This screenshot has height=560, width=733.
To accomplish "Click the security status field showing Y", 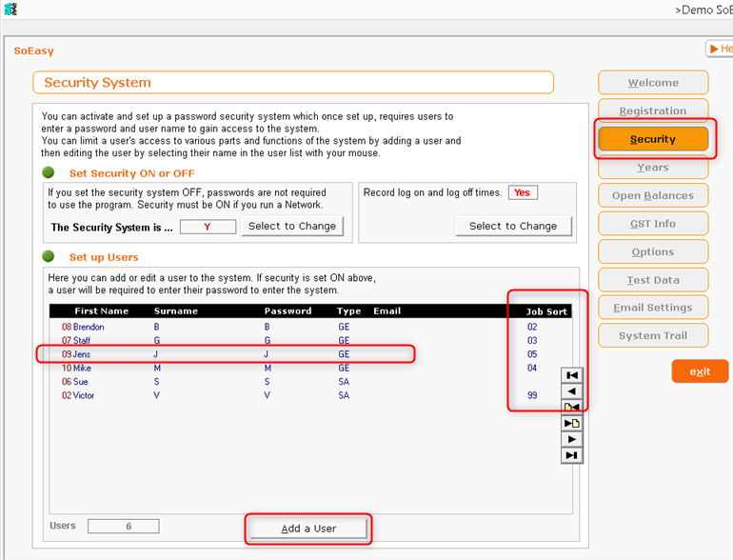I will (208, 227).
